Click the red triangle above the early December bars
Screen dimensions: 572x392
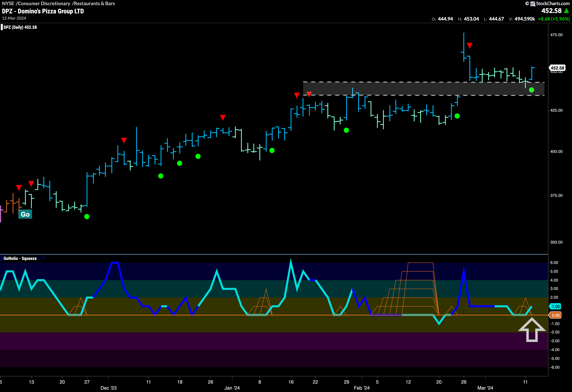pos(124,140)
